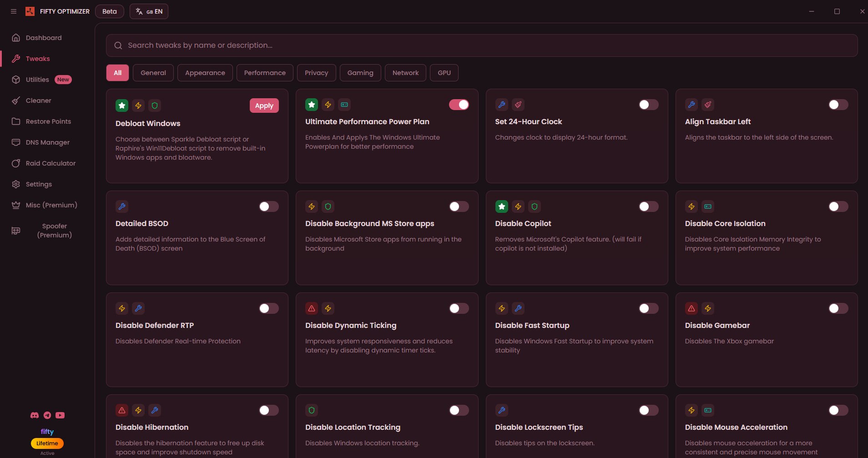Turn on the Disable Hibernation toggle

pos(269,410)
